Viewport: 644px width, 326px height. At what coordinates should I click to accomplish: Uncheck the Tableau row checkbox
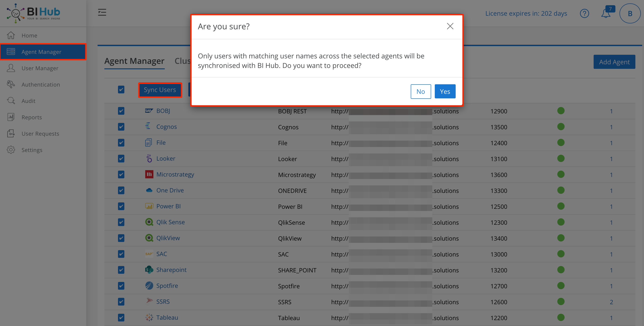click(x=121, y=318)
